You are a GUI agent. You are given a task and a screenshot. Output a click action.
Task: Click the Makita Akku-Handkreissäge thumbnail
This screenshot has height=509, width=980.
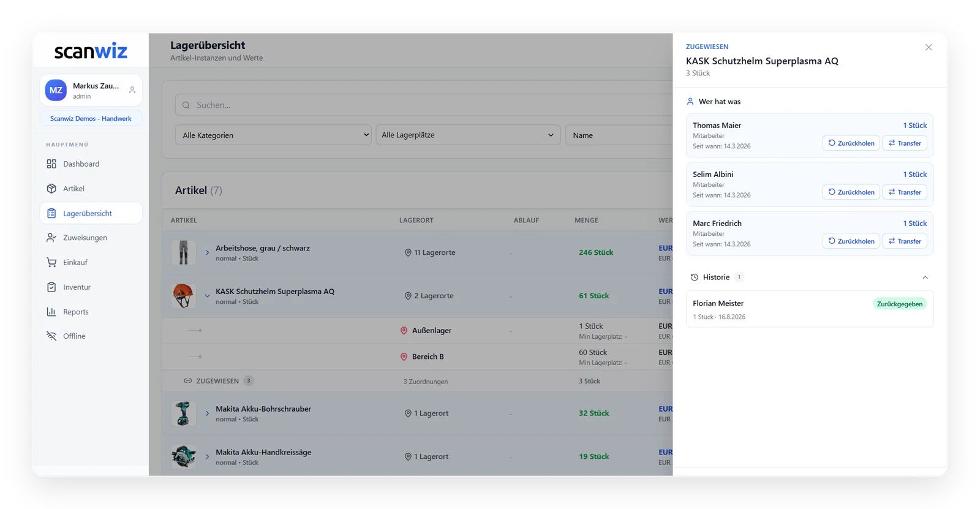[183, 456]
